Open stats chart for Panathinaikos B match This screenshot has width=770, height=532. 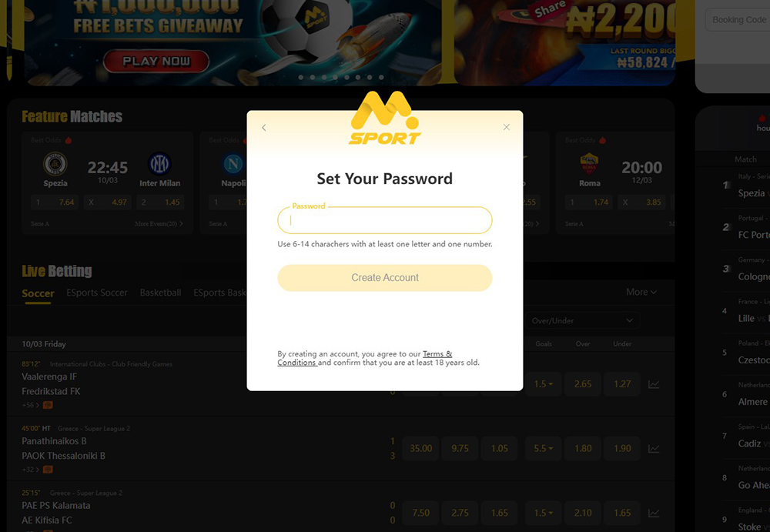[654, 449]
